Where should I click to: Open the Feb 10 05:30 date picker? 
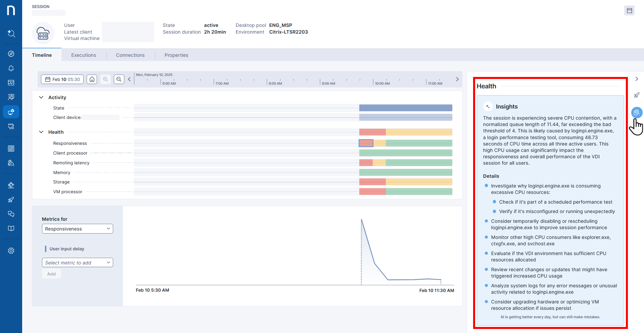point(62,79)
